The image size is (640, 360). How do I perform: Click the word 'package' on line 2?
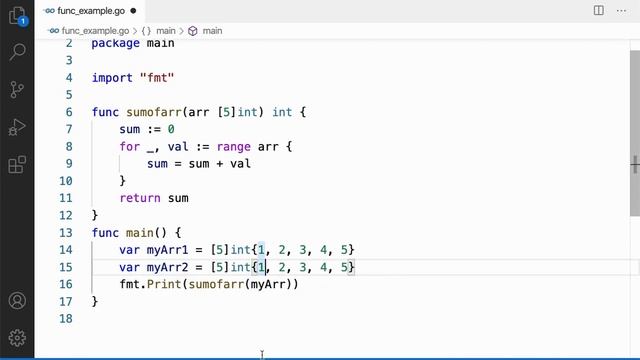point(116,43)
